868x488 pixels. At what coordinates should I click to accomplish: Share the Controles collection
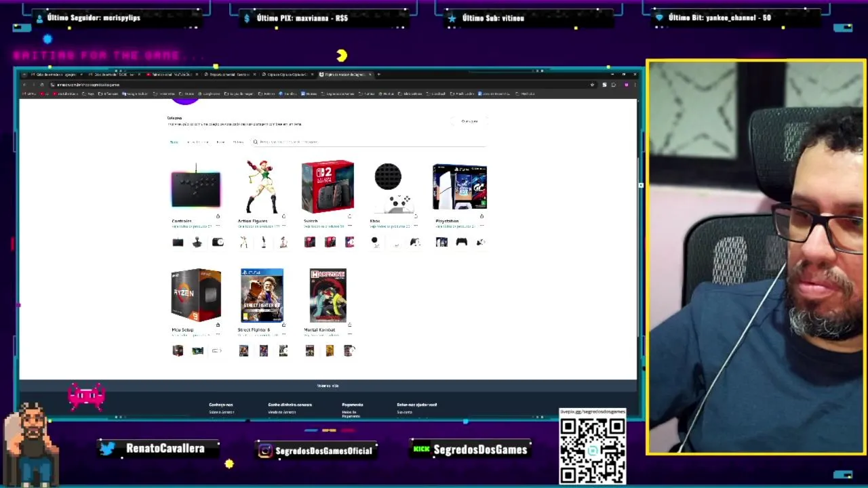tap(218, 216)
